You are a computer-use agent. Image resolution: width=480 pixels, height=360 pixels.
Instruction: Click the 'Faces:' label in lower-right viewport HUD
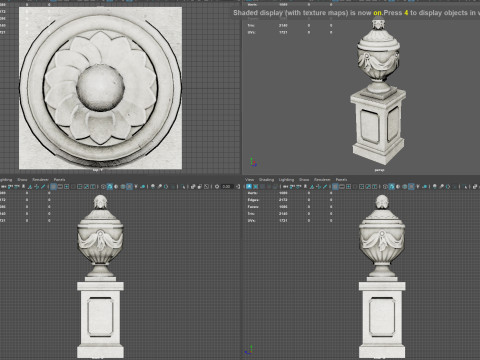253,207
